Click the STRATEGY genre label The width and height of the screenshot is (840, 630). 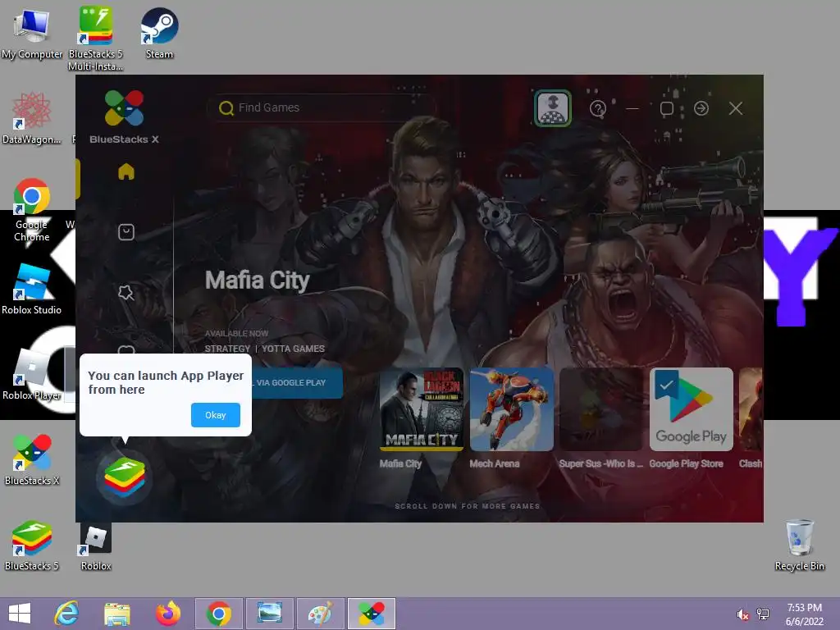[227, 349]
